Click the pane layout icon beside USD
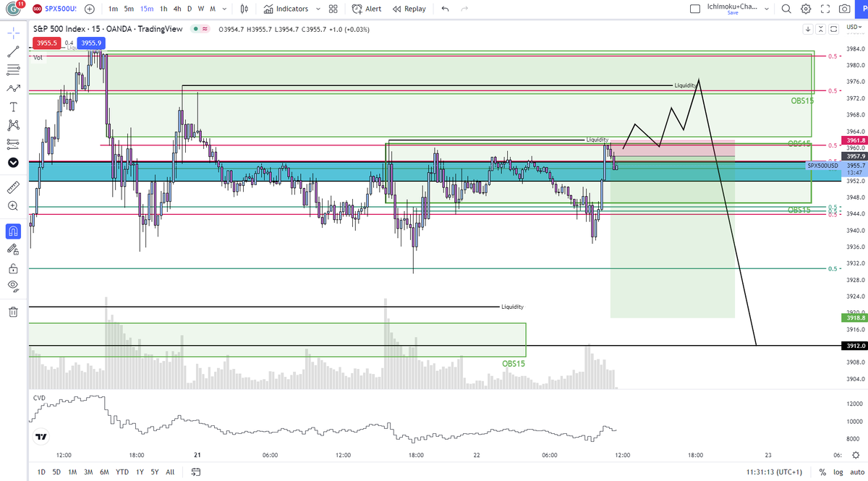868x481 pixels. [x=834, y=30]
